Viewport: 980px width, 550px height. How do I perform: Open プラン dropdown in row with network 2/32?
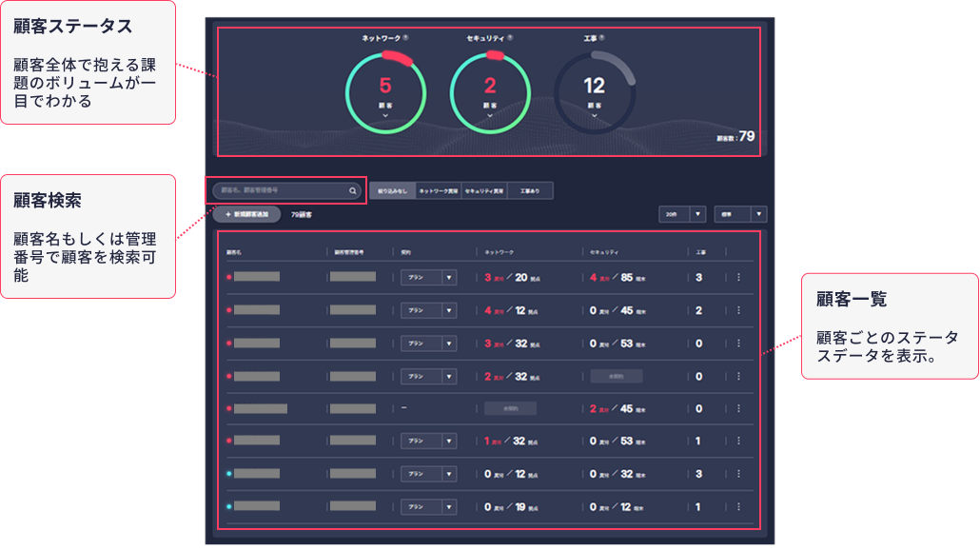(x=428, y=377)
